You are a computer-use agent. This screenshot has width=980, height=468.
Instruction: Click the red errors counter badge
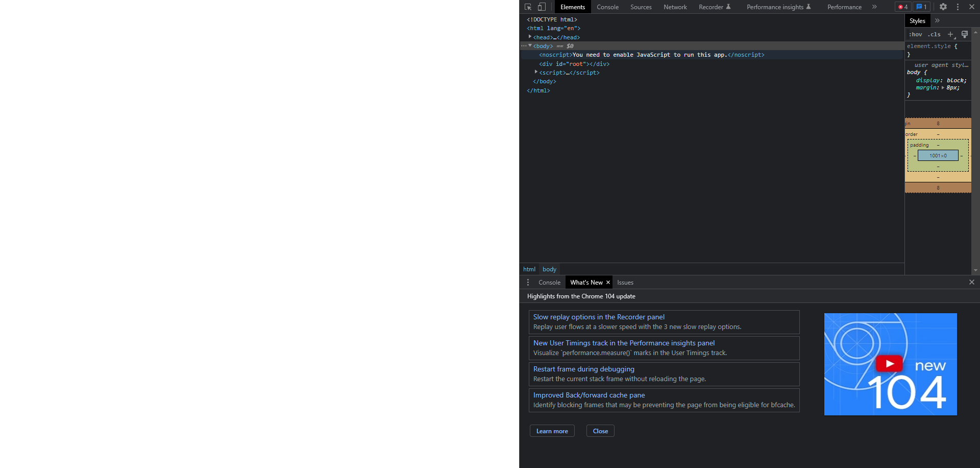point(902,7)
